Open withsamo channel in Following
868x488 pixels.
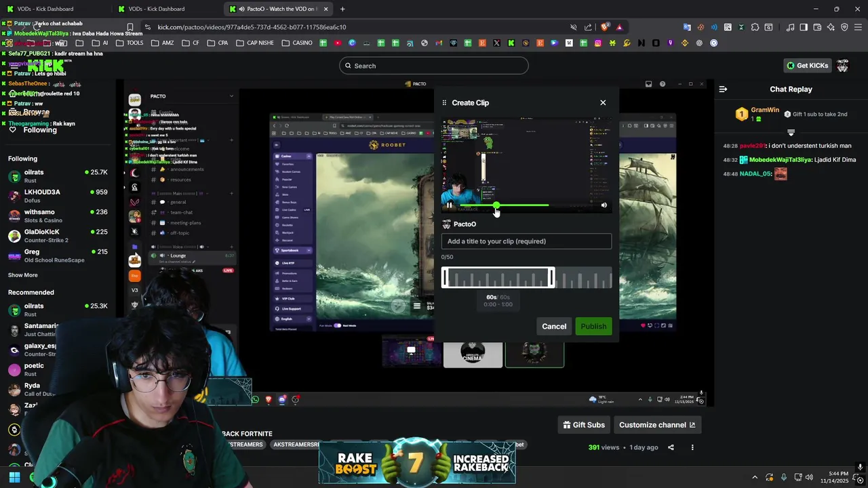point(58,216)
